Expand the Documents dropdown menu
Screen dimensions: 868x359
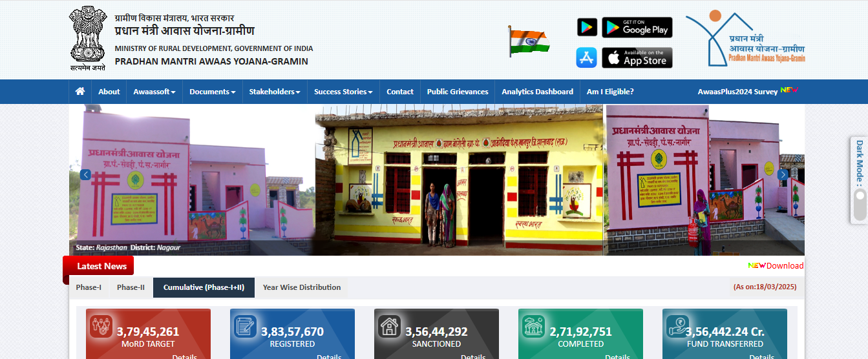[x=213, y=92]
